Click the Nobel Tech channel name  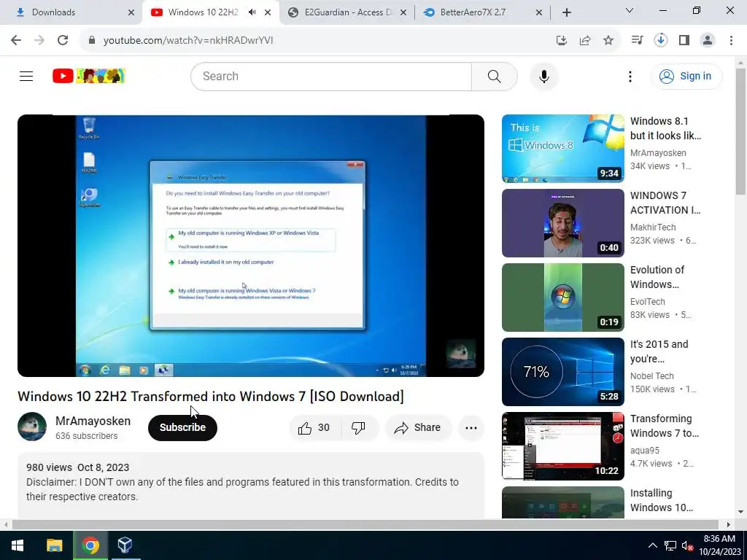click(651, 376)
